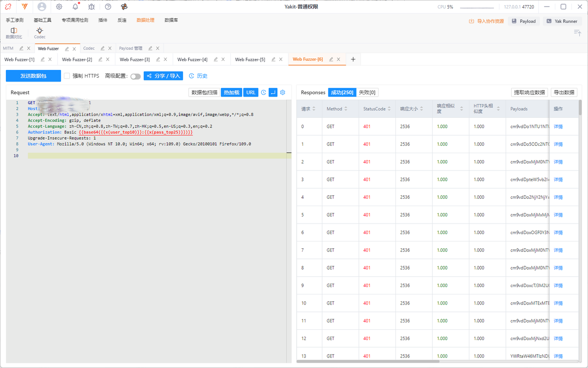
Task: Click the 导出数据 export button
Action: click(564, 92)
